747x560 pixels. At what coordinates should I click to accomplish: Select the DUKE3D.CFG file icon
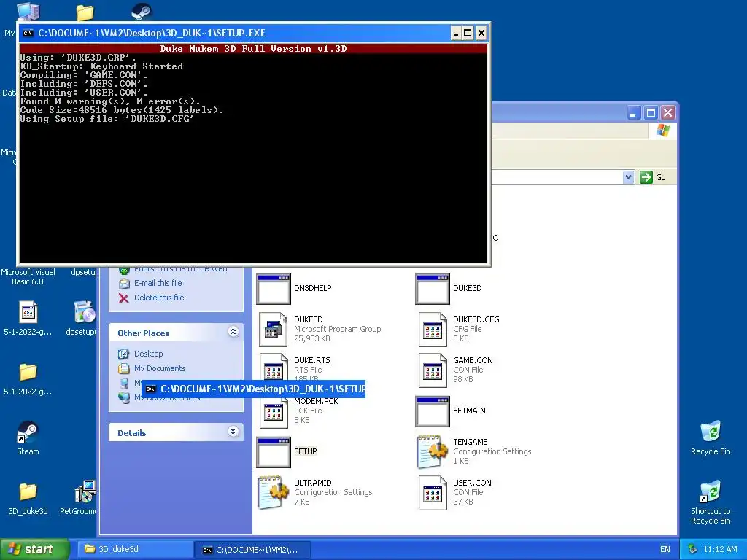pos(433,329)
